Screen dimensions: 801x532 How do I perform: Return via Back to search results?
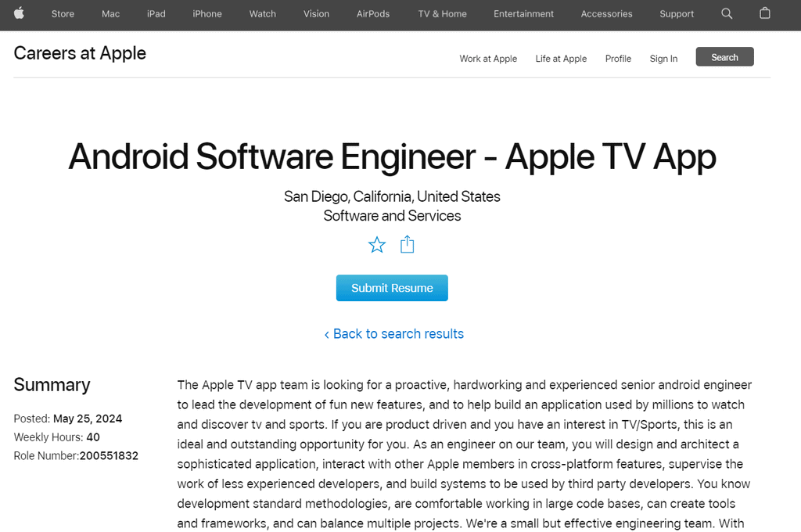(x=393, y=333)
